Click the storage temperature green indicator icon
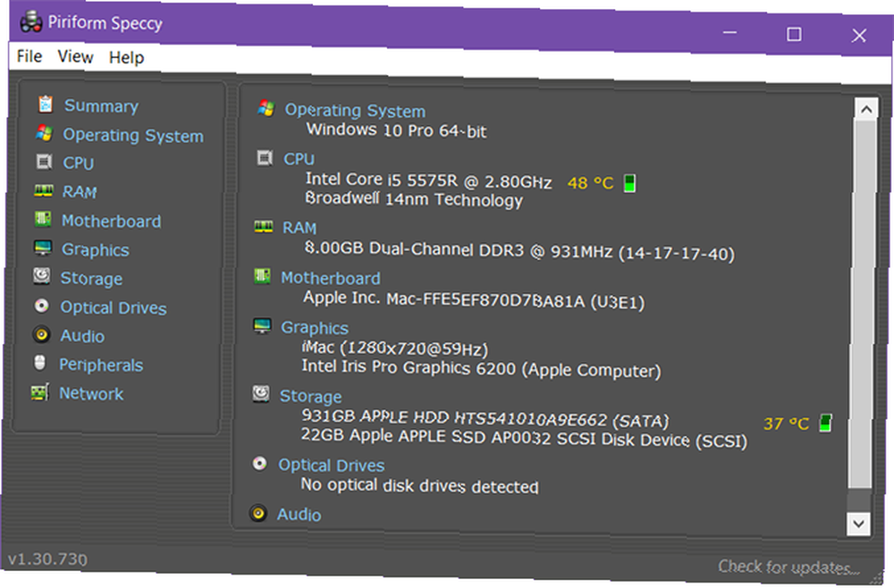Viewport: 894px width, 588px height. click(x=825, y=423)
